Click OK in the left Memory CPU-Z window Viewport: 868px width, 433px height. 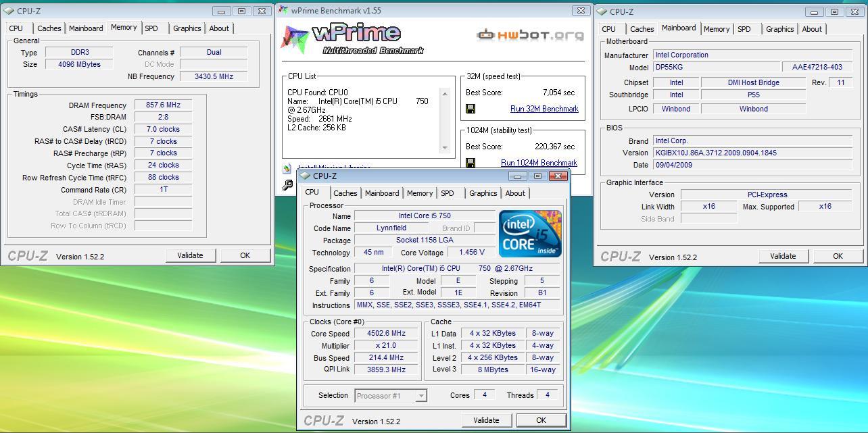pos(245,255)
